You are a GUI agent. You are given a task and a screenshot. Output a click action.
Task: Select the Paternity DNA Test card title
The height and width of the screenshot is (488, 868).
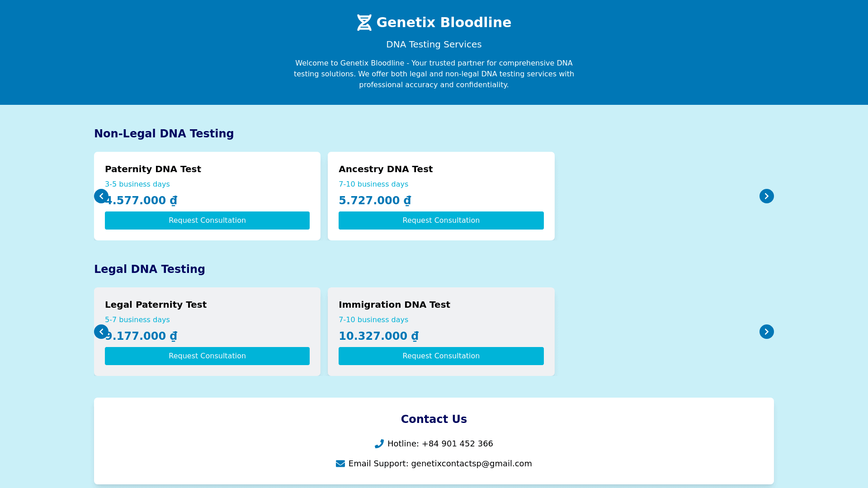tap(153, 169)
